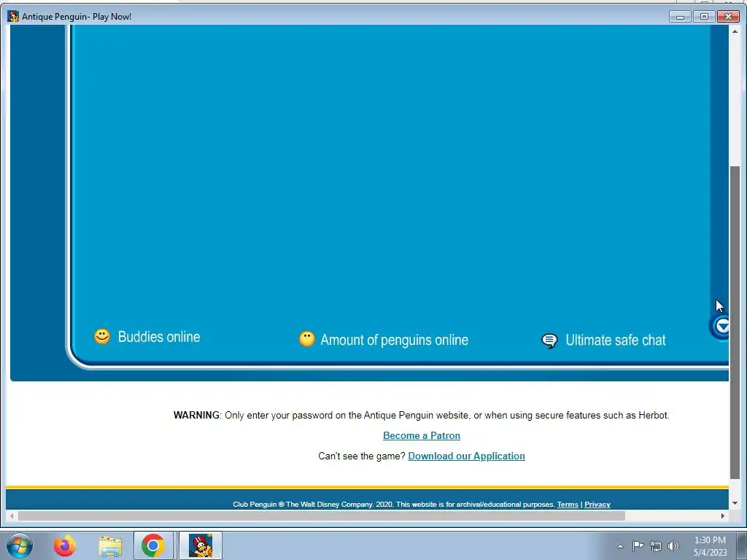Click the vertical scrollbar thumb
The width and height of the screenshot is (747, 560).
(735, 322)
